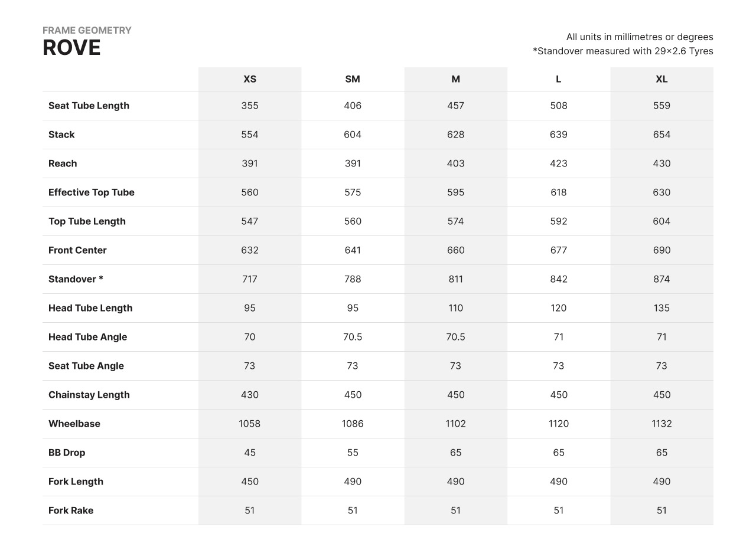Click the 1102 Wheelbase value for M
The height and width of the screenshot is (550, 756).
[455, 424]
